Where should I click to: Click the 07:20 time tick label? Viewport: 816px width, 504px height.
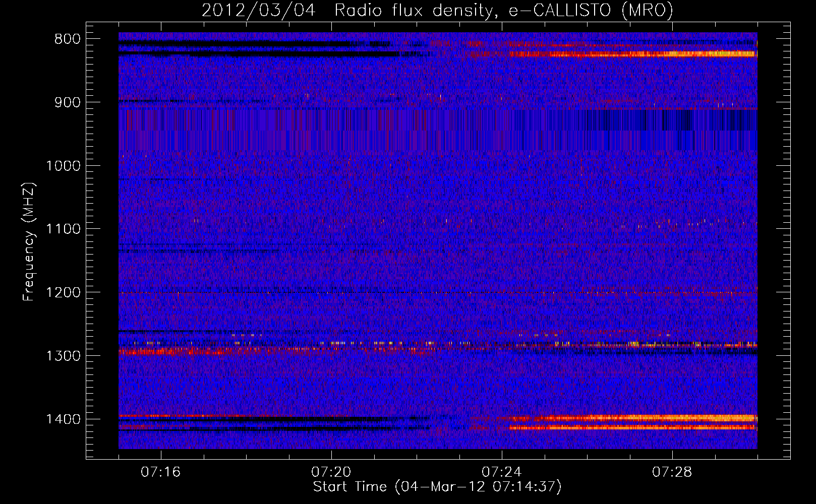click(x=331, y=472)
